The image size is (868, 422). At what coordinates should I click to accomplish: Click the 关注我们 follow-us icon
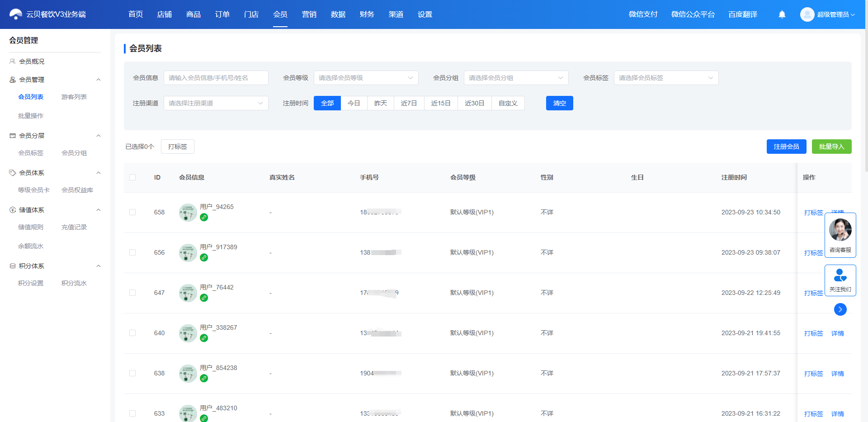[840, 275]
